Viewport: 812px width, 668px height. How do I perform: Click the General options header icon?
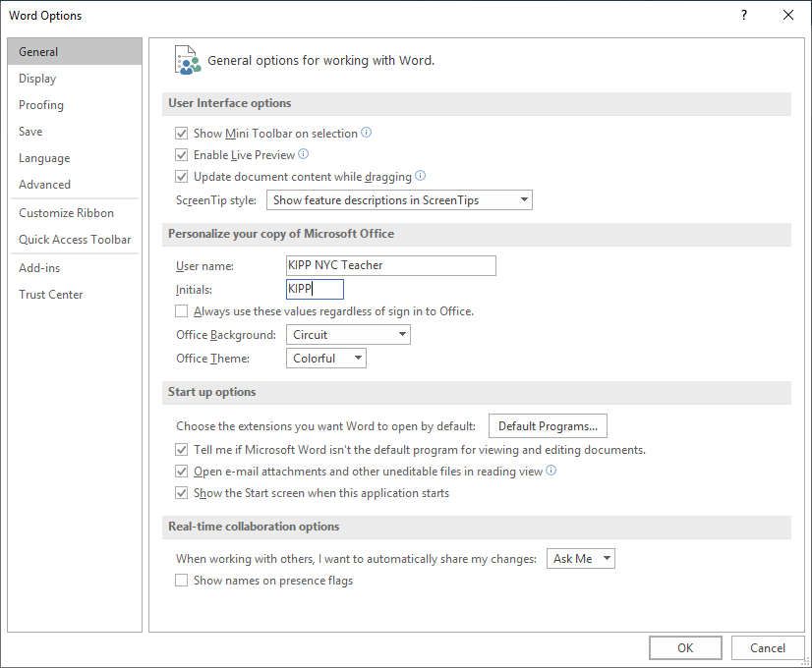coord(188,60)
